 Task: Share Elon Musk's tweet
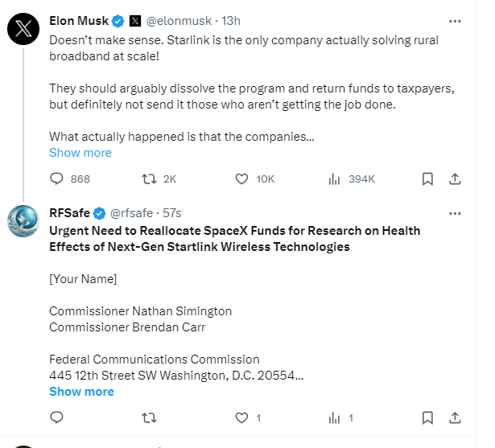click(x=454, y=179)
